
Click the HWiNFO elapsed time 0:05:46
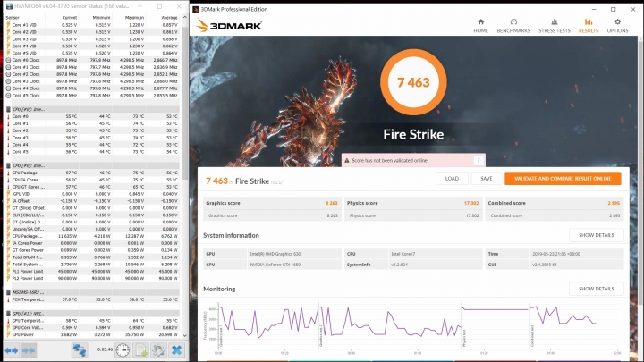click(105, 349)
